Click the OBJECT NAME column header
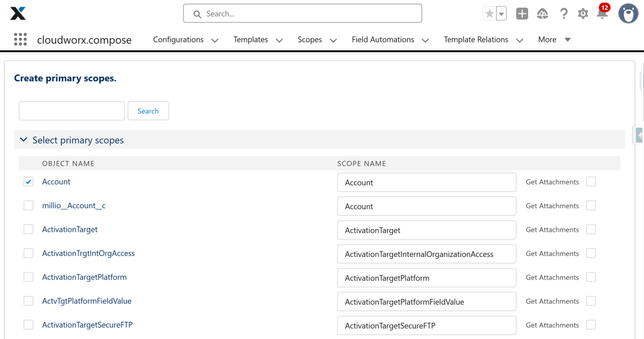This screenshot has height=339, width=644. click(68, 164)
